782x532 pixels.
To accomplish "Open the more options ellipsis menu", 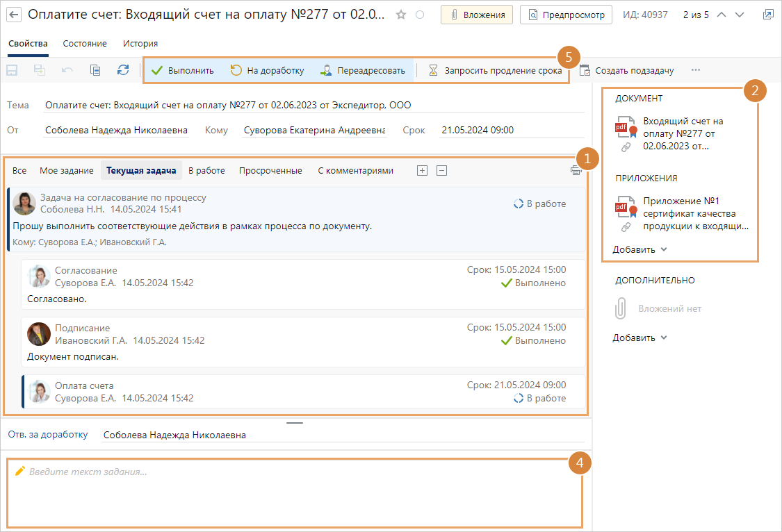I will 695,70.
